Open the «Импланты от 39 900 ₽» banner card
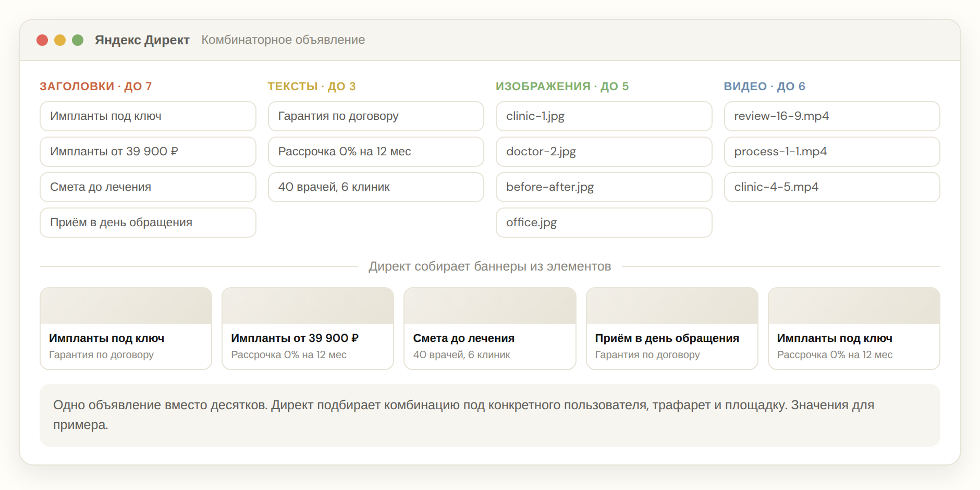Image resolution: width=980 pixels, height=490 pixels. [x=308, y=328]
